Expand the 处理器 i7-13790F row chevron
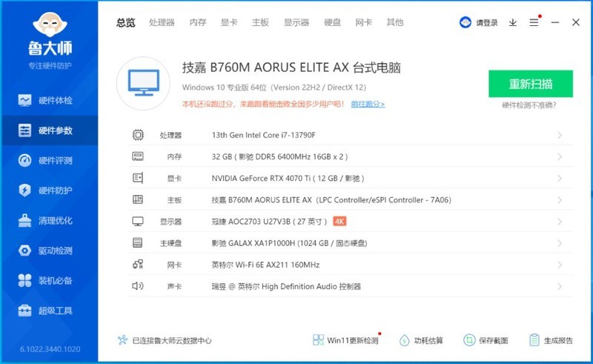Viewport: 593px width, 364px height. pyautogui.click(x=560, y=135)
